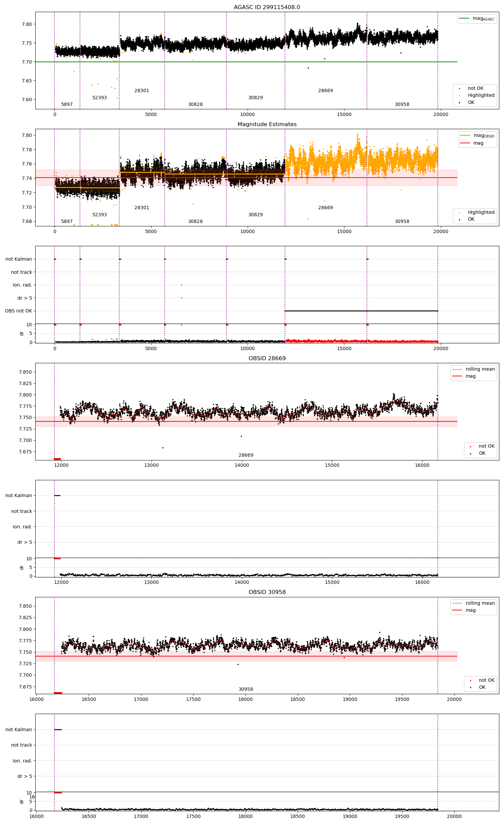Screen dimensions: 504x824
Task: Click x-tick 20000 under the top AGASC plot
Action: point(440,115)
